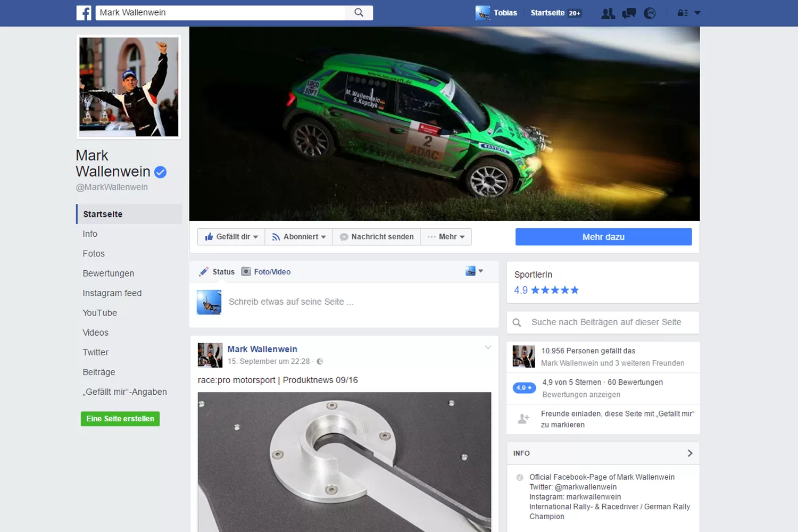Viewport: 798px width, 532px height.
Task: Open the friend requests icon
Action: click(608, 13)
